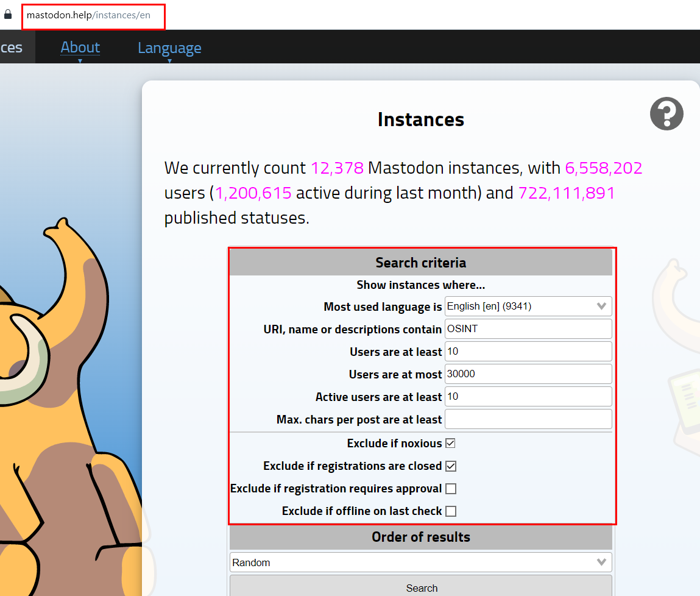700x596 pixels.
Task: Click the 1,200,615 active users number
Action: (x=253, y=193)
